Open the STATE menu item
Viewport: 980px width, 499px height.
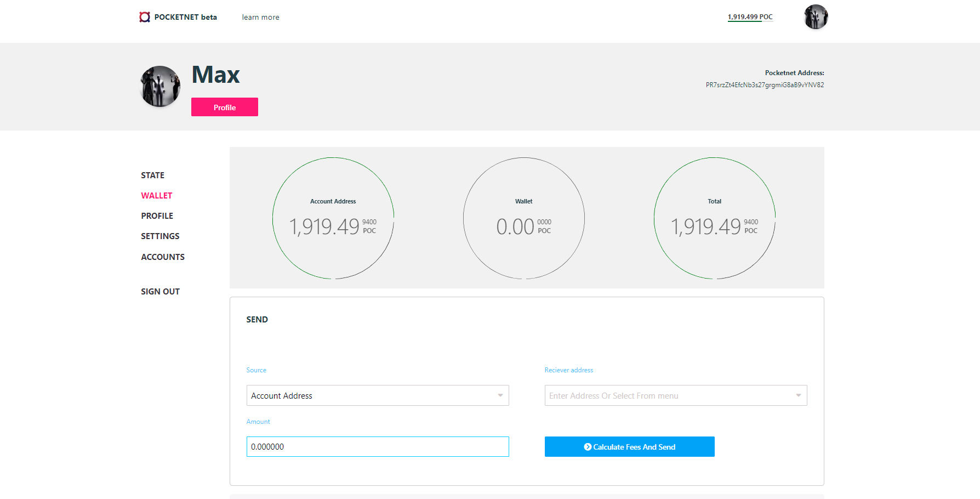click(x=152, y=175)
